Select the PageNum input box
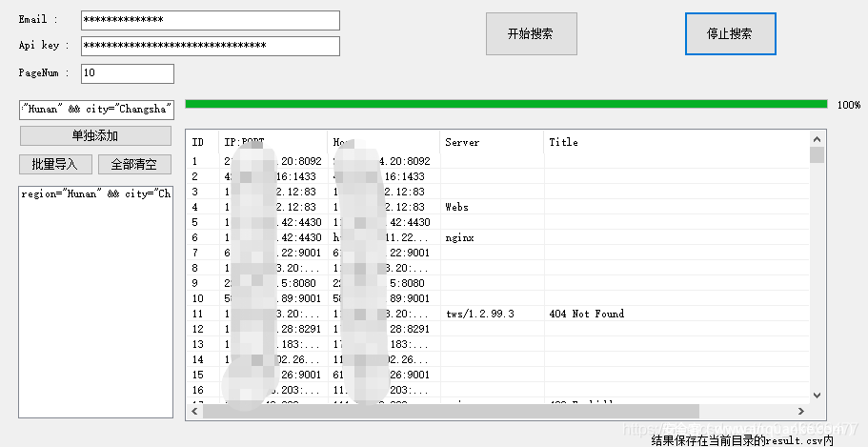868x447 pixels. coord(127,73)
